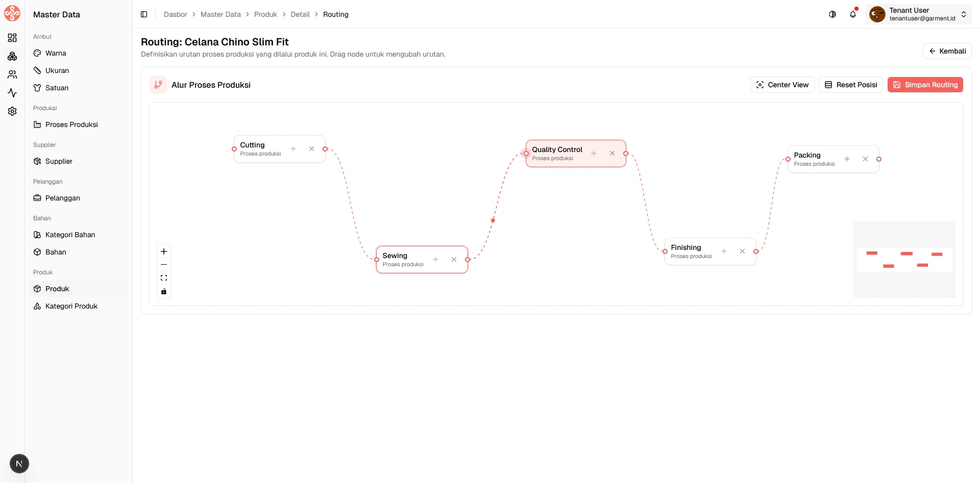This screenshot has width=980, height=483.
Task: Zoom out on the flow canvas
Action: pos(164,265)
